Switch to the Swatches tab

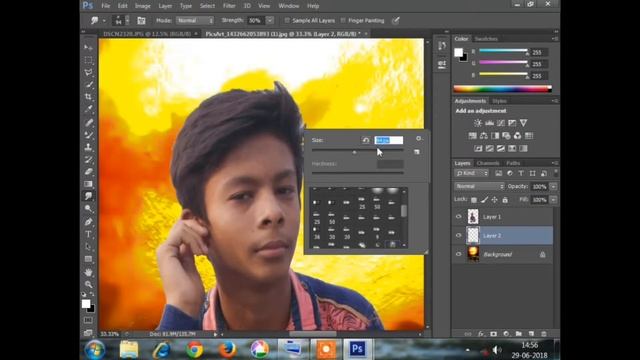(x=486, y=39)
